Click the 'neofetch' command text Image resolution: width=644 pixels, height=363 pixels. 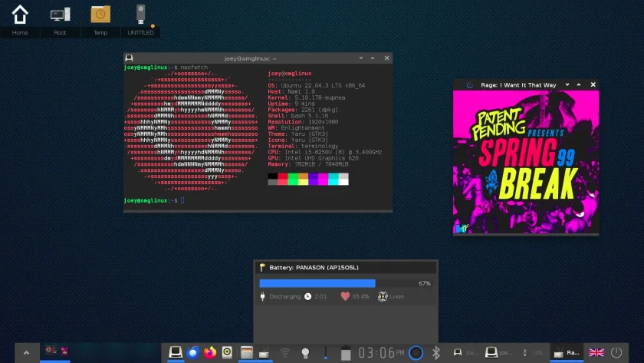coord(194,68)
